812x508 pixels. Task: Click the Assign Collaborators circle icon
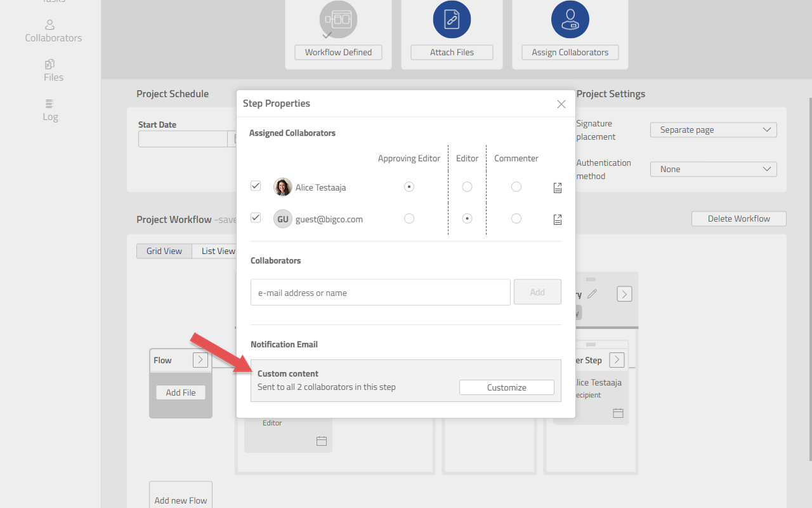tap(570, 20)
